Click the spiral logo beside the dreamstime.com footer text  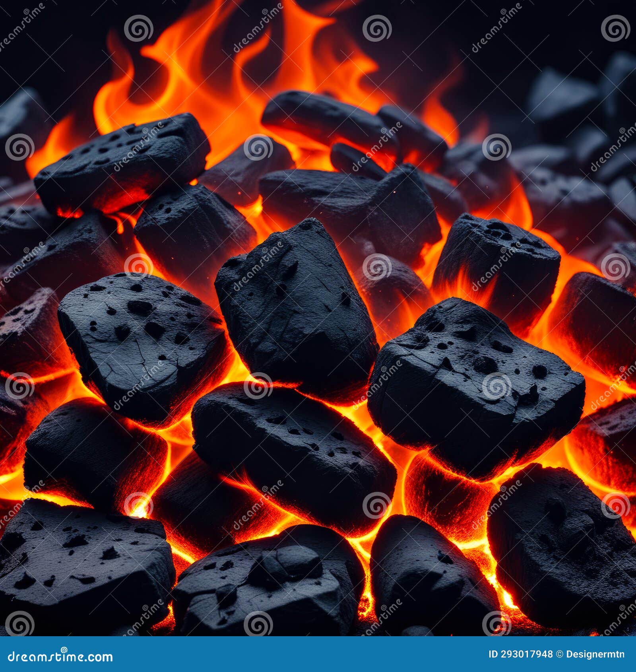point(64,649)
